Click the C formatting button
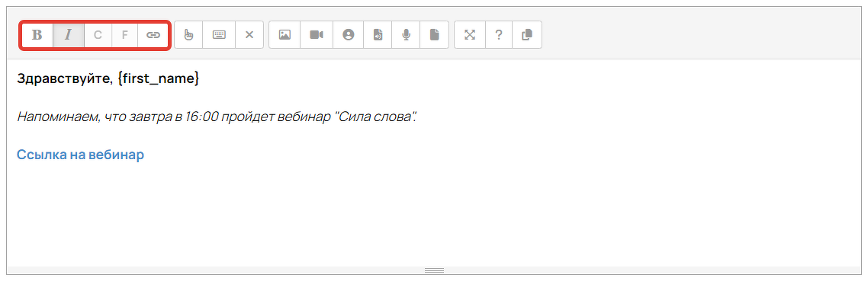The height and width of the screenshot is (281, 868). (x=98, y=35)
